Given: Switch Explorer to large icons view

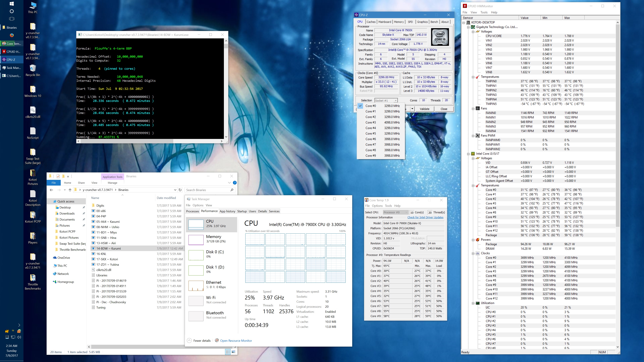Looking at the screenshot, I should pos(233,352).
